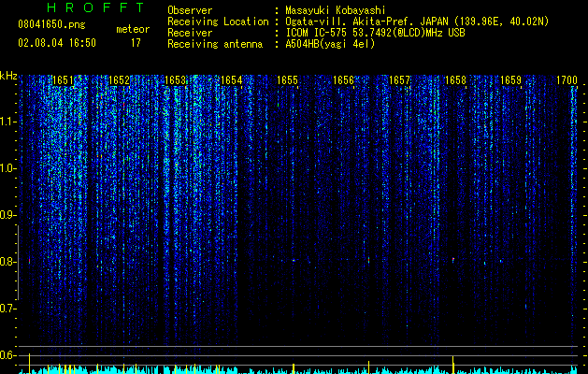
Task: Click the 1659 time marker
Action: 511,80
